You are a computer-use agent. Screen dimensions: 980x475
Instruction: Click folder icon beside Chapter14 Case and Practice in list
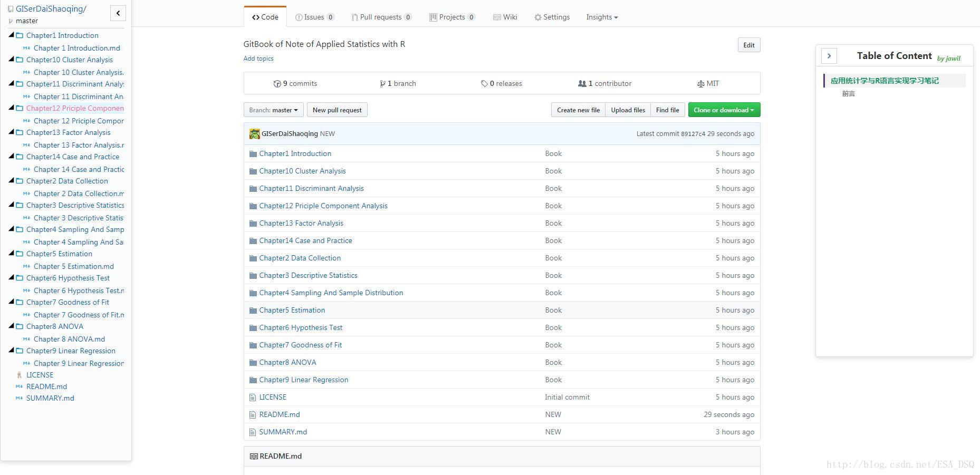coord(253,241)
